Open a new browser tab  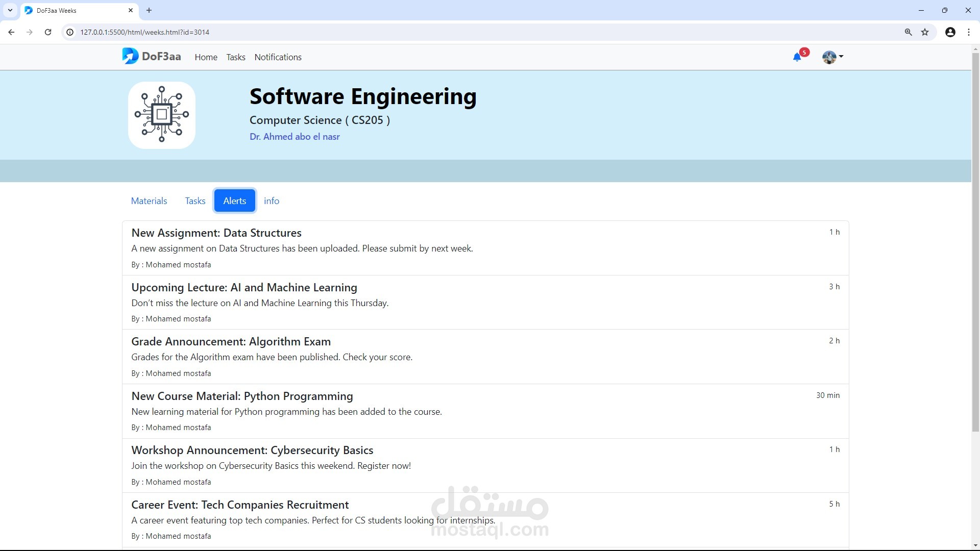[149, 10]
